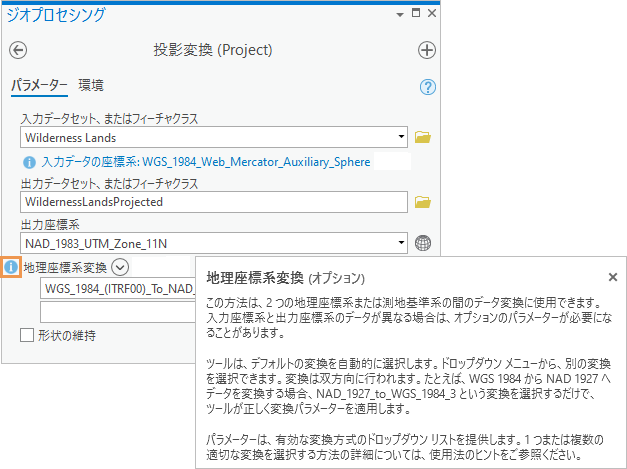Image resolution: width=627 pixels, height=469 pixels.
Task: Open coordinate system picker globe icon
Action: pyautogui.click(x=423, y=242)
